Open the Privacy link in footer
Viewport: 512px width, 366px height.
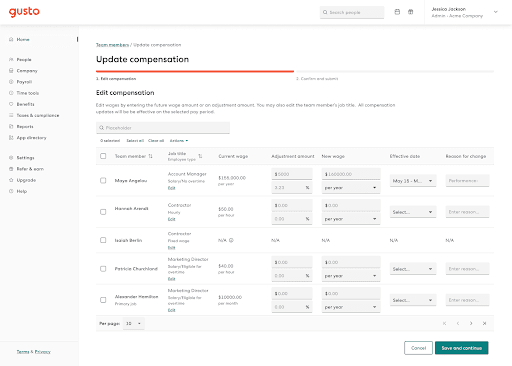pyautogui.click(x=43, y=352)
